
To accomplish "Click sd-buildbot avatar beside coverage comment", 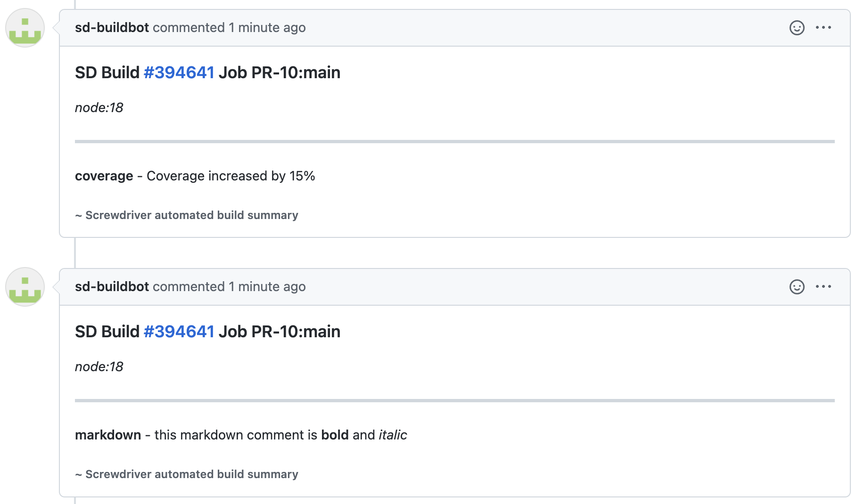I will tap(25, 28).
